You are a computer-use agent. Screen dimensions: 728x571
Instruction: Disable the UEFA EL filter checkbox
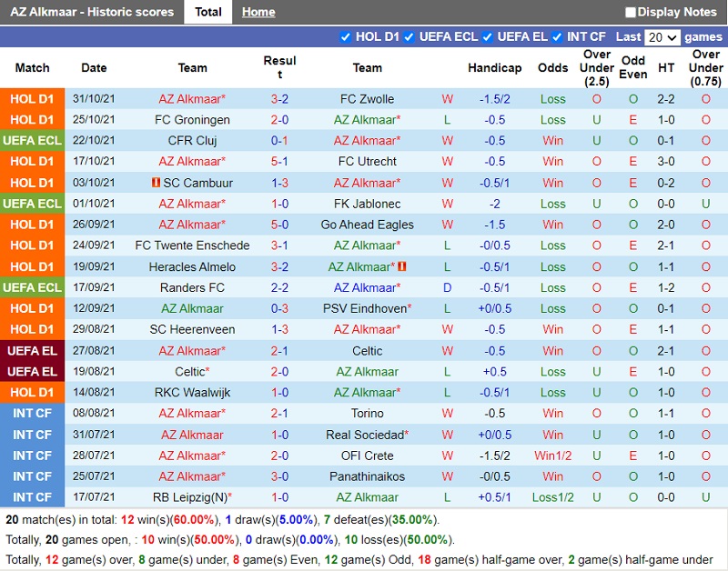pyautogui.click(x=488, y=37)
